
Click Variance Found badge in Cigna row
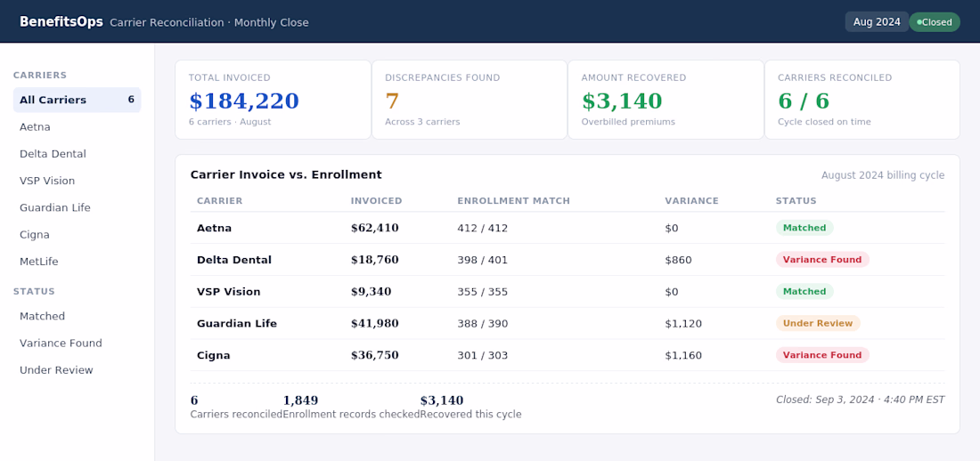[822, 355]
